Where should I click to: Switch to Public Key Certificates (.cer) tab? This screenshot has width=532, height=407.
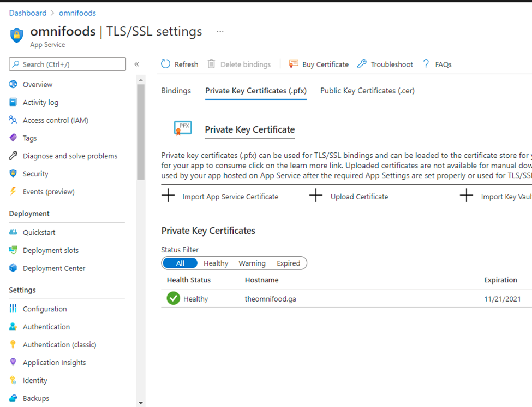pyautogui.click(x=367, y=91)
